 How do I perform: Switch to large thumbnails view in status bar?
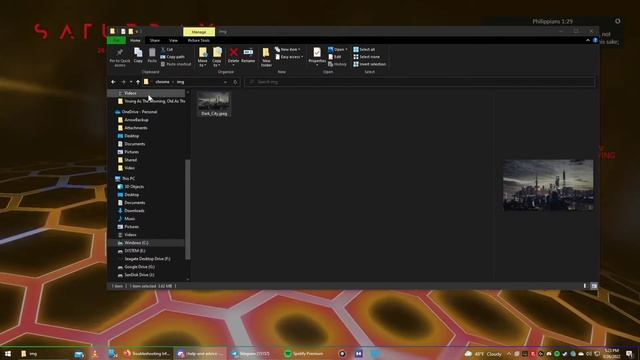coord(594,286)
